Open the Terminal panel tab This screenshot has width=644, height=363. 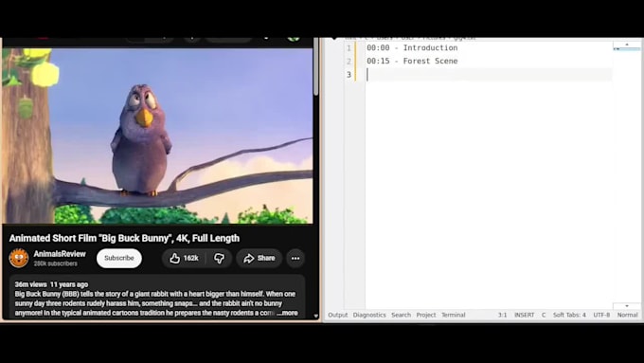pos(454,315)
